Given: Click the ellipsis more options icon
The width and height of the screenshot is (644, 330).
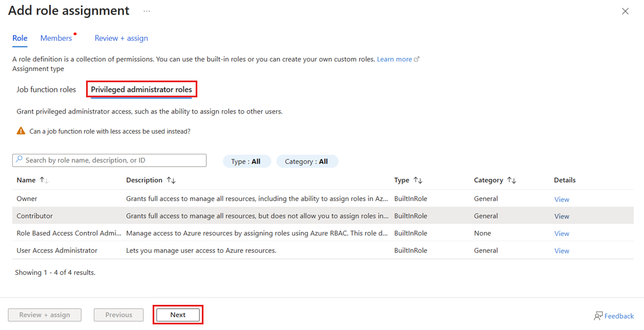Looking at the screenshot, I should (x=146, y=11).
